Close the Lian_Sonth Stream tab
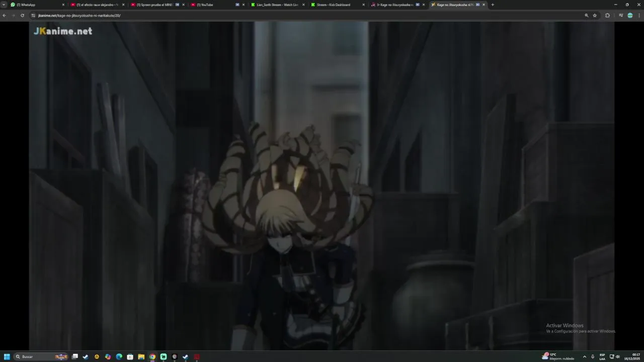Viewport: 644px width, 362px height. [x=303, y=5]
